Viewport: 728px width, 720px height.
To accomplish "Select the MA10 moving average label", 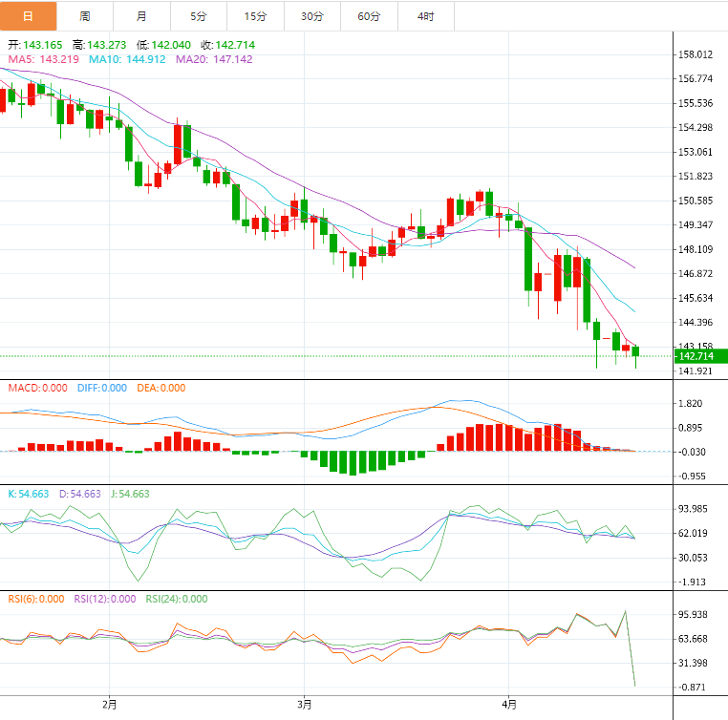I will [x=127, y=59].
